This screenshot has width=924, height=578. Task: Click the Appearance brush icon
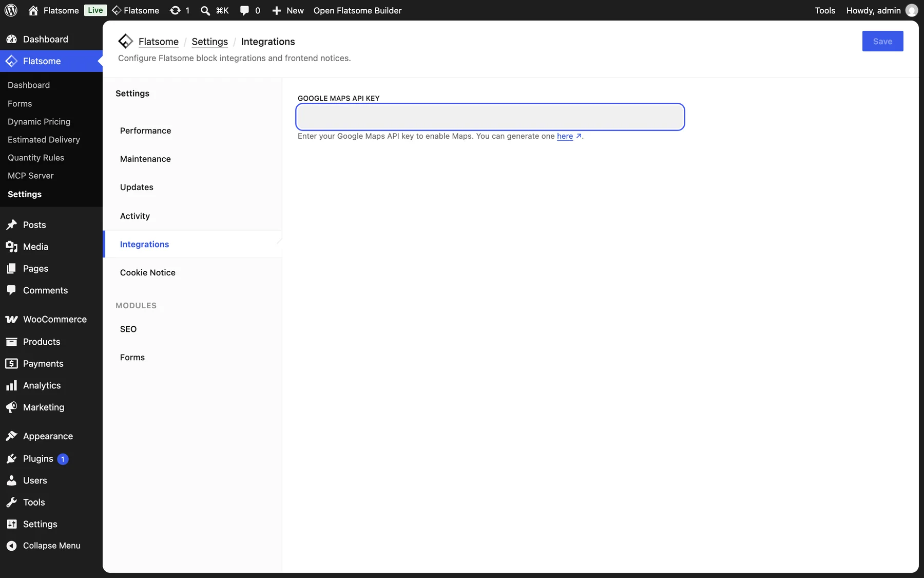tap(11, 436)
